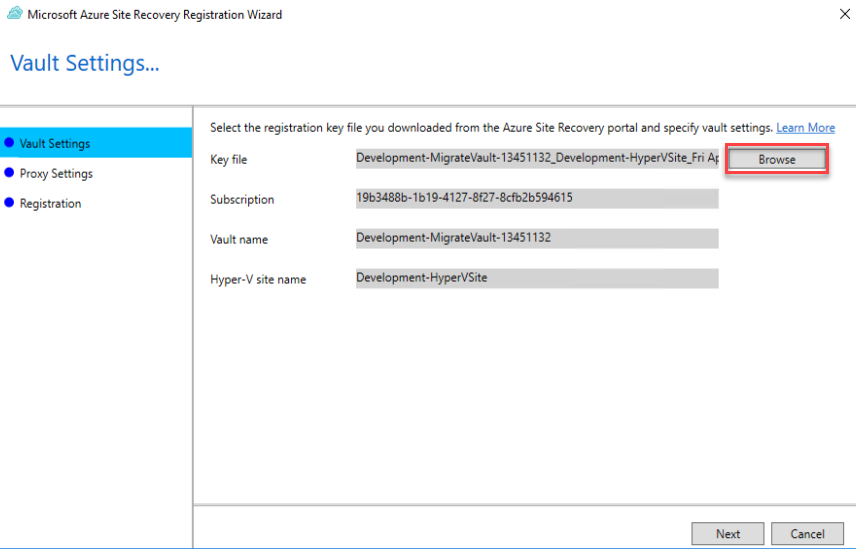Image resolution: width=856 pixels, height=549 pixels.
Task: Click the blue bullet beside Proxy Settings
Action: pyautogui.click(x=9, y=172)
